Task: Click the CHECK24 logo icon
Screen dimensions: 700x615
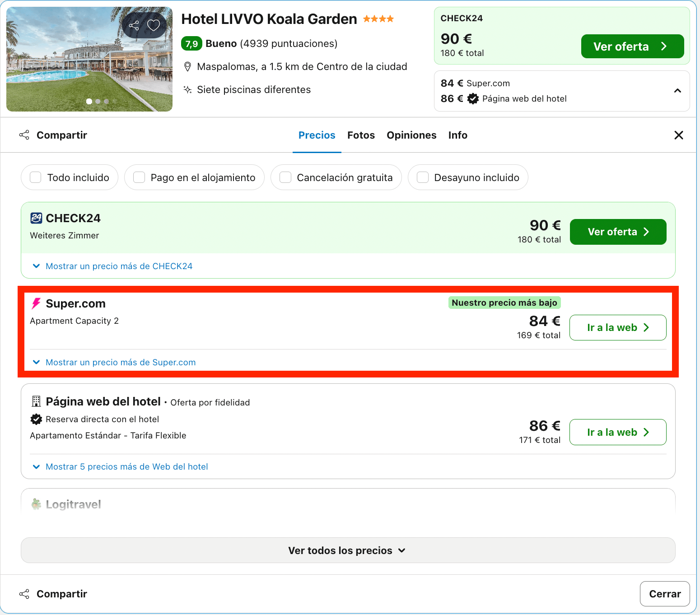Action: pos(36,218)
